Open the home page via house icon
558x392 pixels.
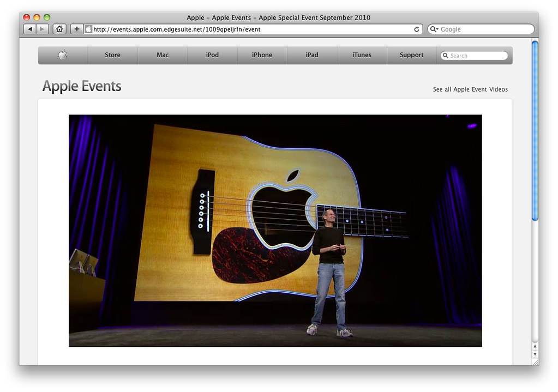tap(59, 29)
